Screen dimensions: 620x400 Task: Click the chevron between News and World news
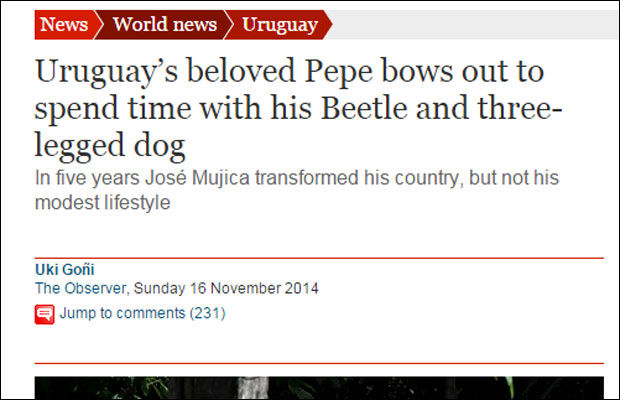coord(98,25)
